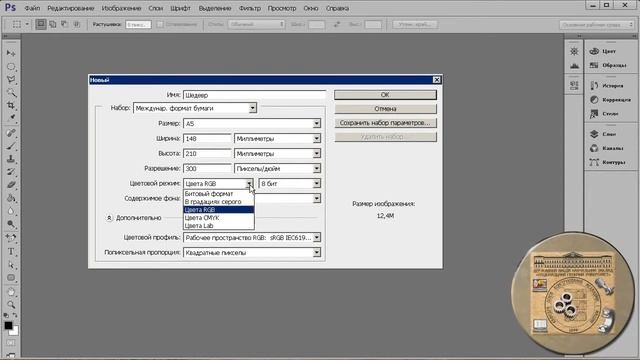Select the Clone Stamp tool
Image resolution: width=640 pixels, height=360 pixels.
coord(11,159)
